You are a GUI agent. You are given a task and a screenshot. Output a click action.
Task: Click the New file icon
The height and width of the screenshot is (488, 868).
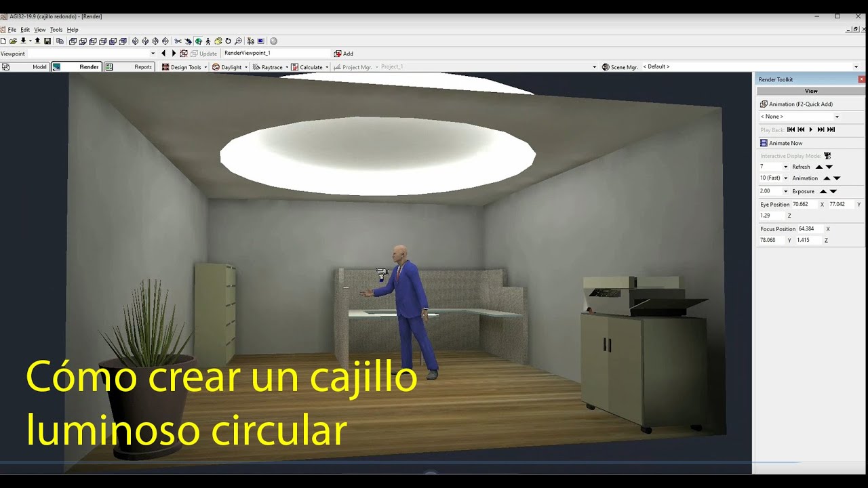[3, 41]
